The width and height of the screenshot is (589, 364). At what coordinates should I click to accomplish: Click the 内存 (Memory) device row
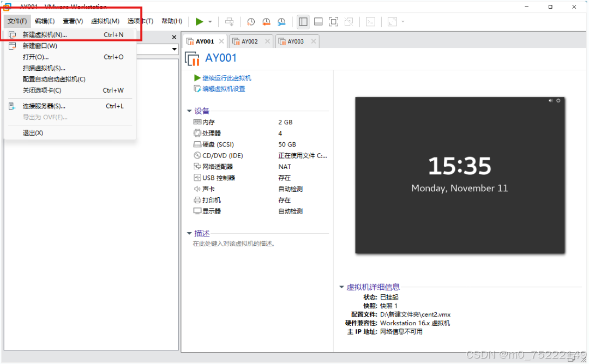(260, 123)
